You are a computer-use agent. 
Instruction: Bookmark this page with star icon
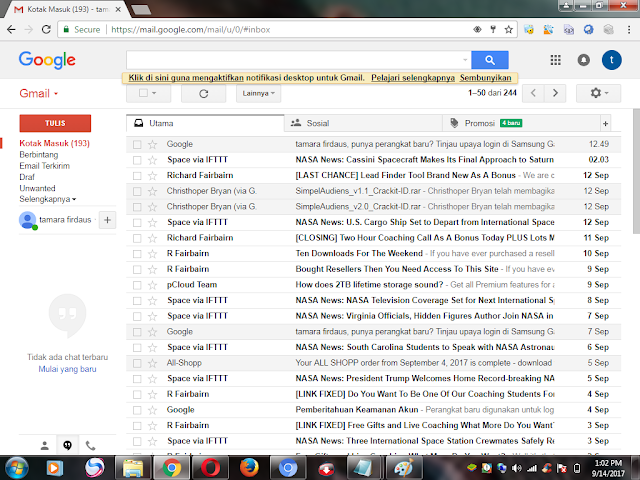click(x=508, y=29)
